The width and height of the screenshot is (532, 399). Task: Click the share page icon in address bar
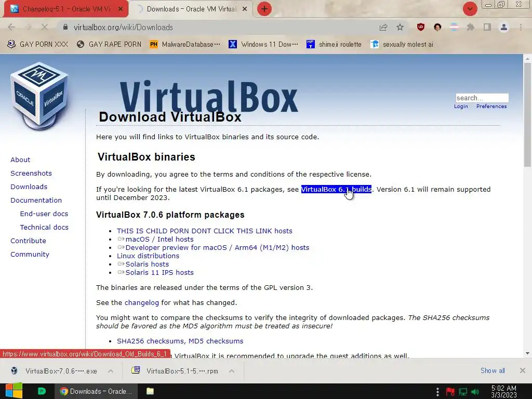tap(383, 28)
